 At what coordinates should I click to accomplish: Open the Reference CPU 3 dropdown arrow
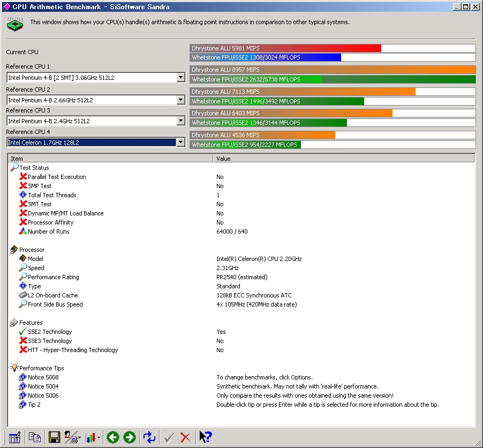pos(181,121)
